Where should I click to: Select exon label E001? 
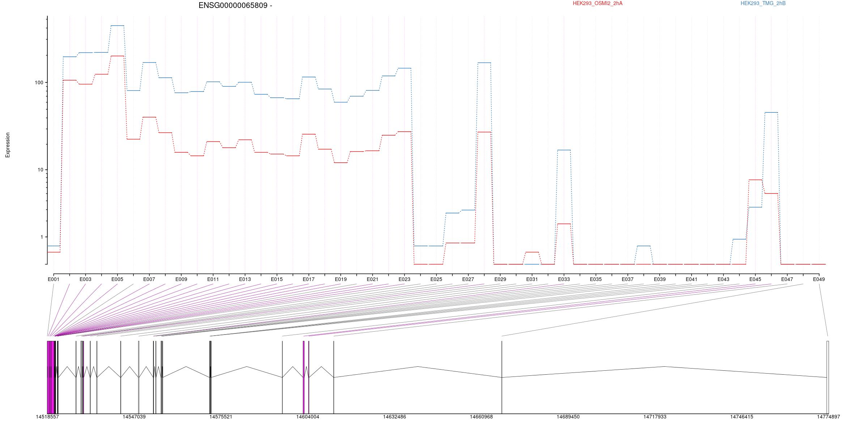click(x=54, y=279)
